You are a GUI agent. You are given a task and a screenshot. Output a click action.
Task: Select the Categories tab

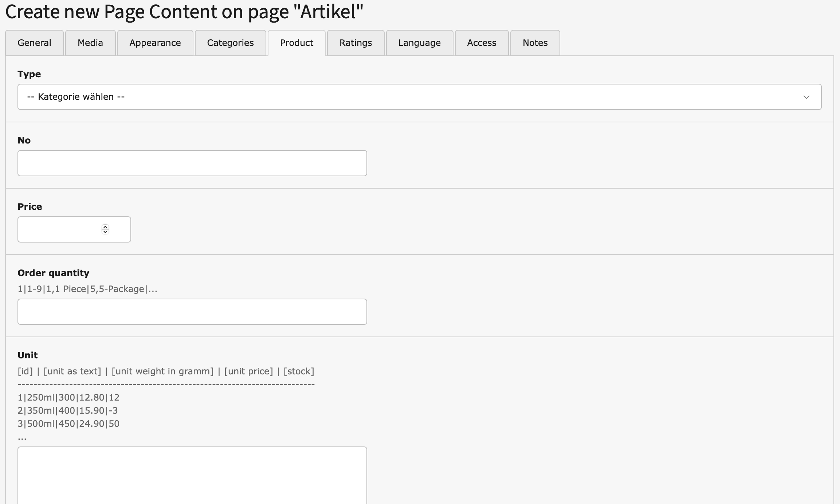coord(230,43)
